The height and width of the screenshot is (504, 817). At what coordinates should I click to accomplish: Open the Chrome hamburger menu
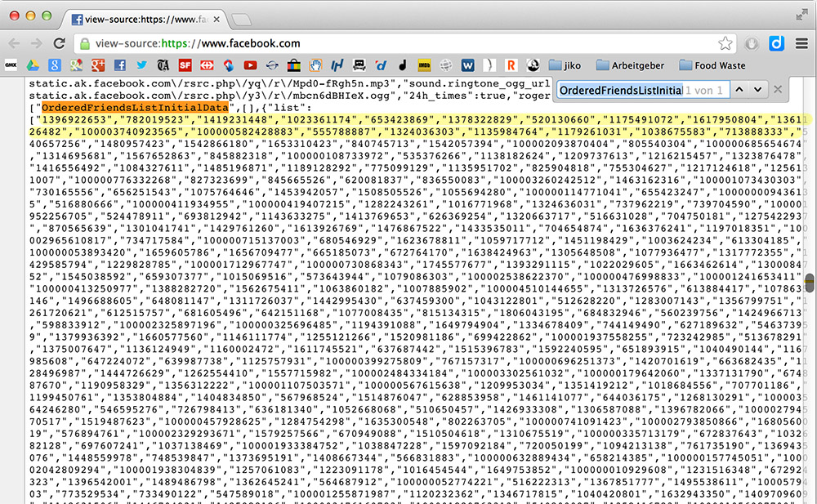801,43
